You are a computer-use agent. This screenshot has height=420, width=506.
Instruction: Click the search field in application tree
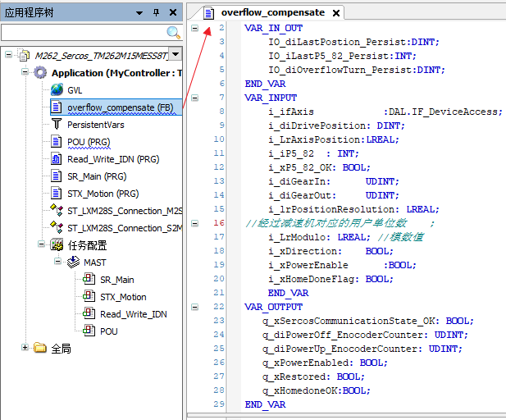[x=82, y=32]
